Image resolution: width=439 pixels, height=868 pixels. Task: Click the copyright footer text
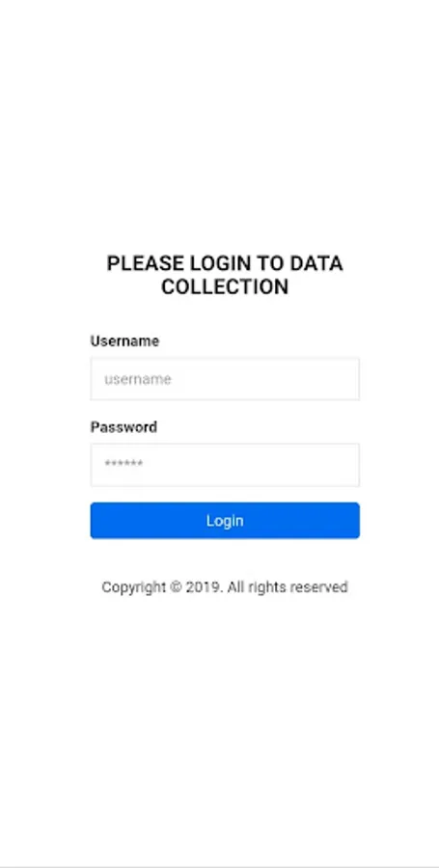pyautogui.click(x=225, y=587)
